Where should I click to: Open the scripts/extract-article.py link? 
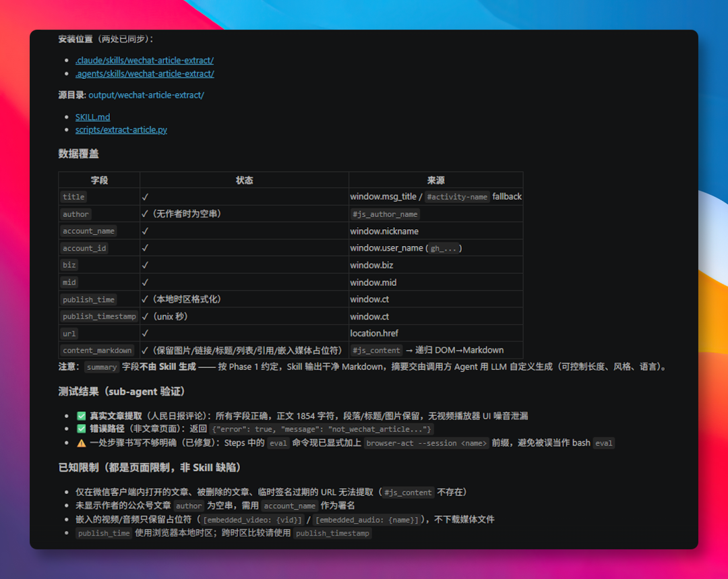click(121, 130)
